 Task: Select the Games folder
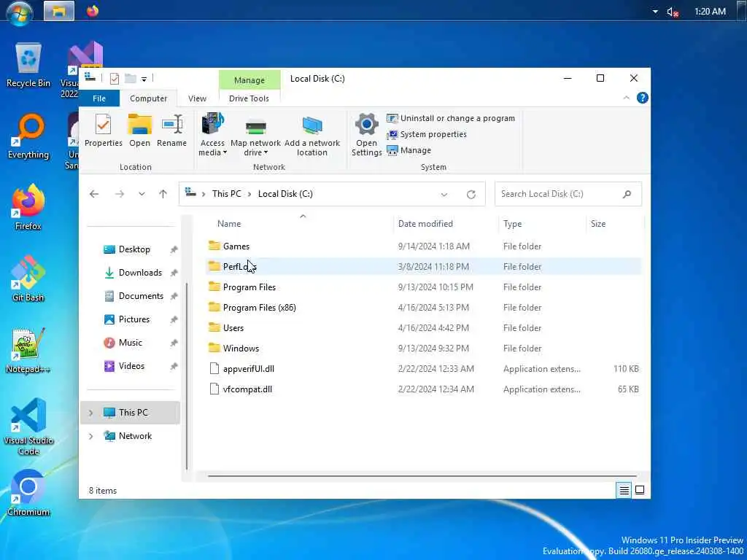(423, 246)
